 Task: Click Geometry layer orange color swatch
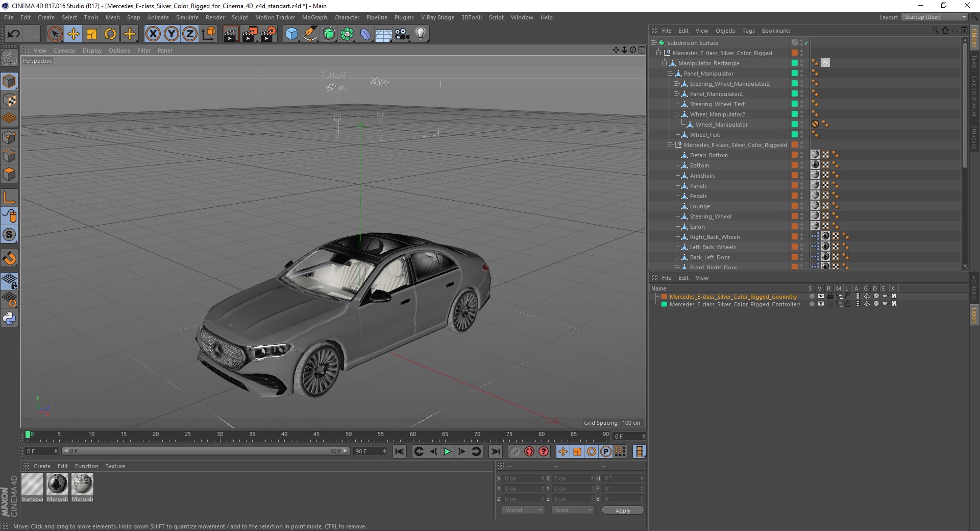(x=664, y=297)
